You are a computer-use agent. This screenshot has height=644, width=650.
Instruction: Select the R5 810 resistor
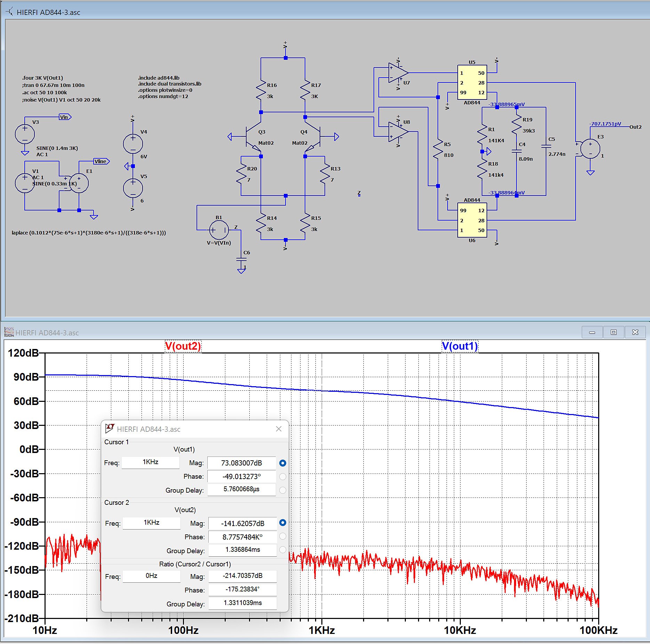438,149
